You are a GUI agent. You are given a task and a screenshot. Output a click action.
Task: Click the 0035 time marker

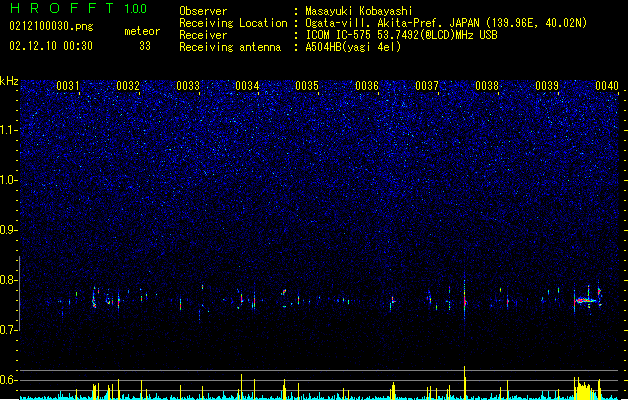tap(307, 86)
